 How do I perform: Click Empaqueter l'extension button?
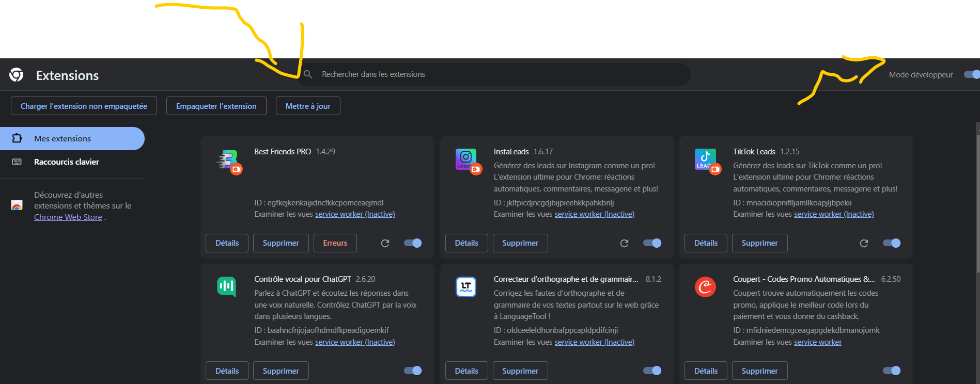[x=216, y=106]
